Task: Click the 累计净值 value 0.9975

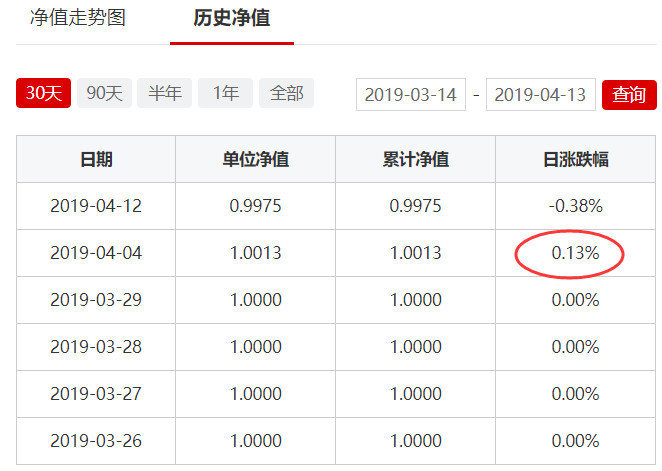Action: click(415, 206)
